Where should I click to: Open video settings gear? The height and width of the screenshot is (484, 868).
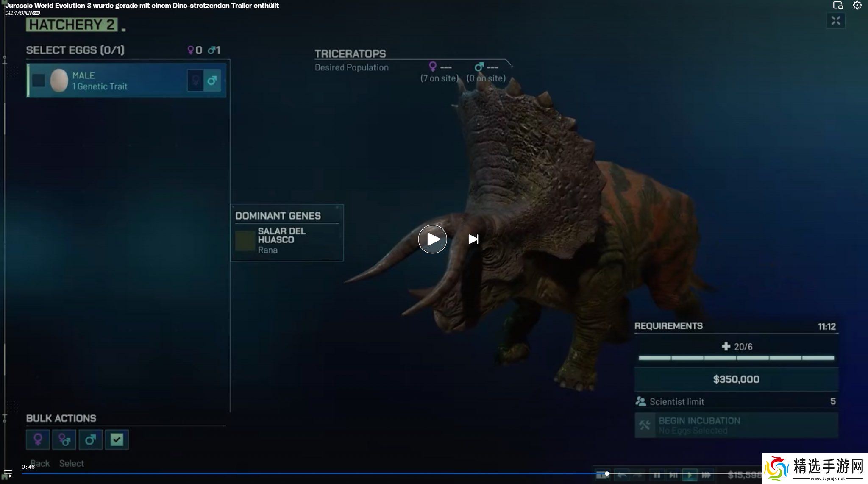coord(857,6)
